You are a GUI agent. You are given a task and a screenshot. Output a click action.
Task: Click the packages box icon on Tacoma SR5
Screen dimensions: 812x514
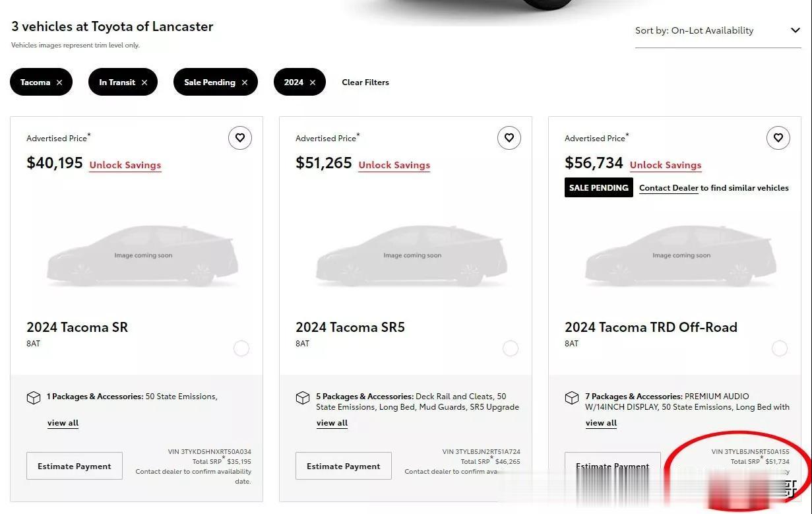point(303,398)
